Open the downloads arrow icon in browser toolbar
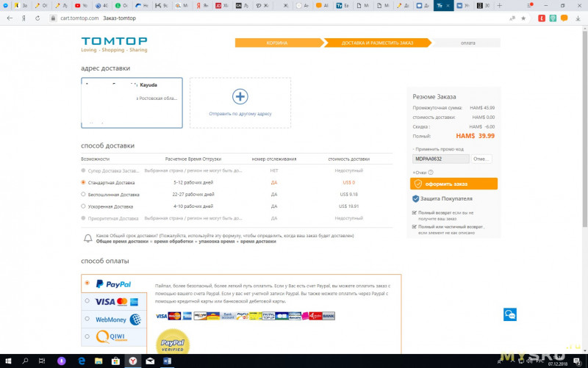 pos(578,18)
